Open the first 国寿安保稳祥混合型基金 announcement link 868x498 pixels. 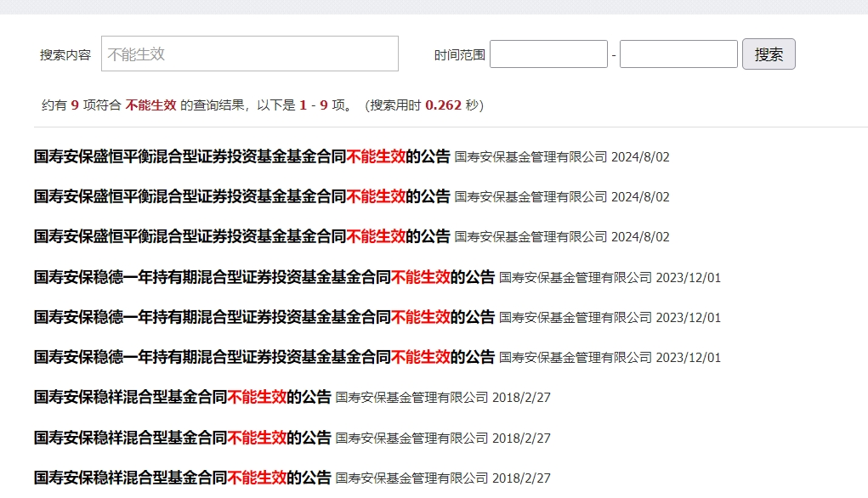182,397
